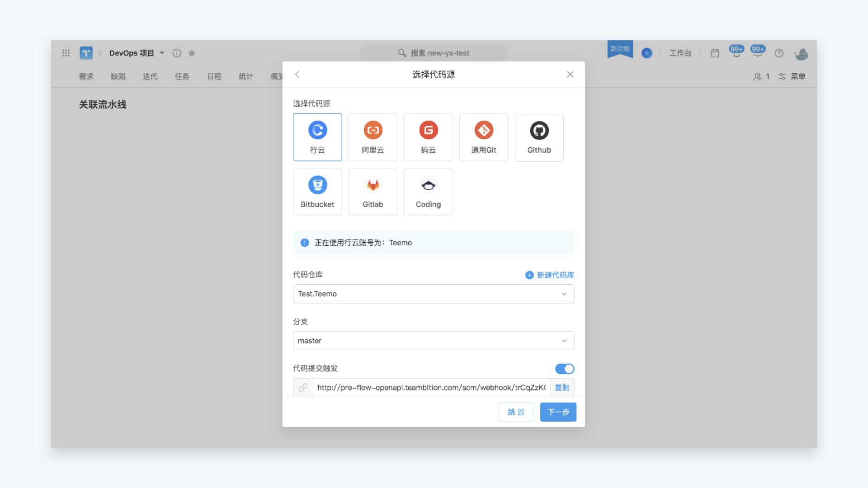The width and height of the screenshot is (868, 488).
Task: Open the calendar icon in header
Action: [715, 53]
